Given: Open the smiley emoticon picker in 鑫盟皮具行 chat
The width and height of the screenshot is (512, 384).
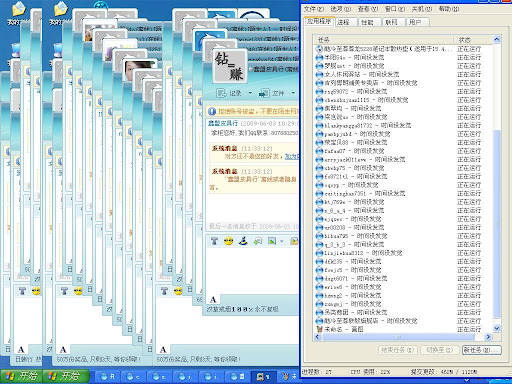Looking at the screenshot, I should [229, 241].
